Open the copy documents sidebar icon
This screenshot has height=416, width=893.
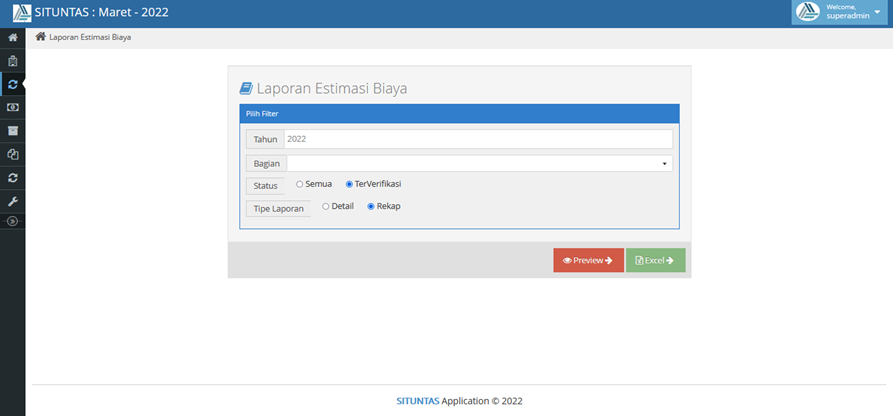click(x=13, y=154)
